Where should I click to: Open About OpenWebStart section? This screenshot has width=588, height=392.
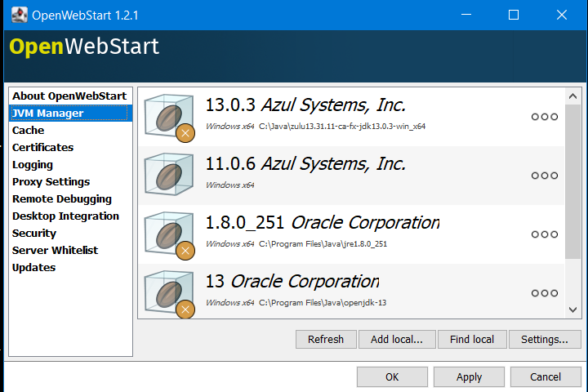point(70,96)
